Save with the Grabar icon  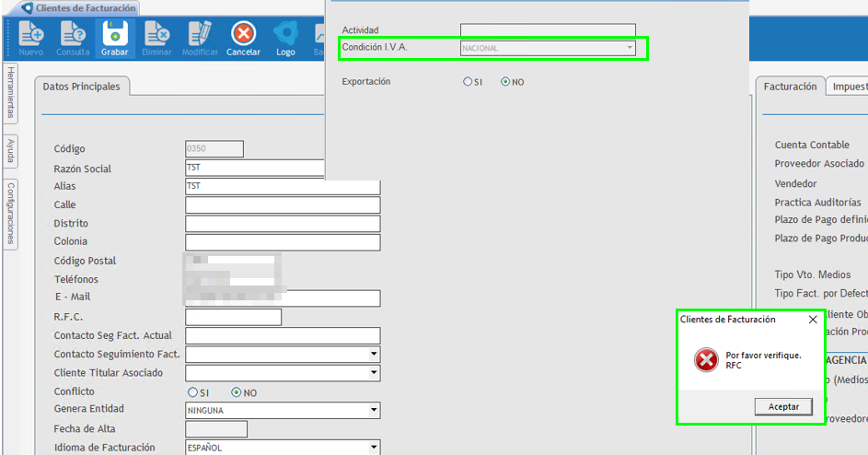coord(114,39)
